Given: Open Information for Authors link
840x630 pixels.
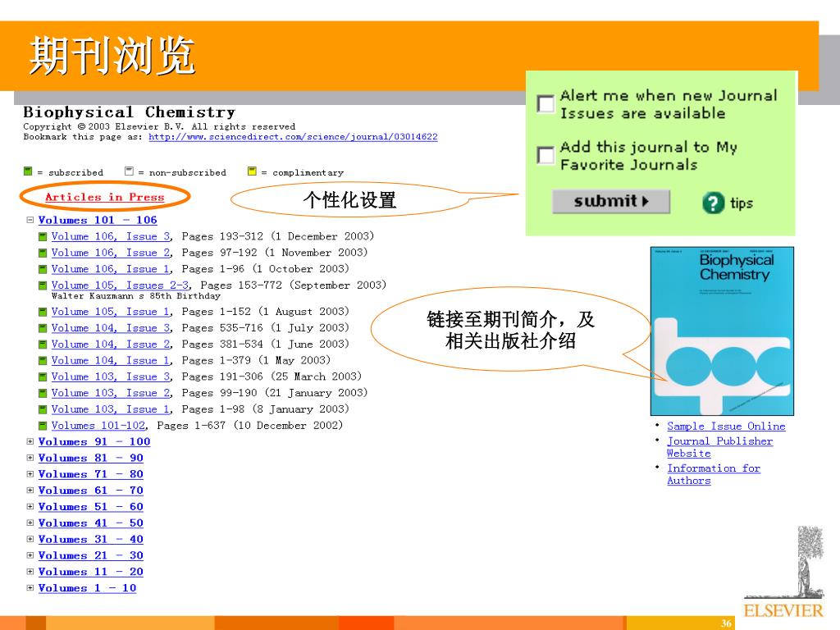Looking at the screenshot, I should (x=714, y=474).
